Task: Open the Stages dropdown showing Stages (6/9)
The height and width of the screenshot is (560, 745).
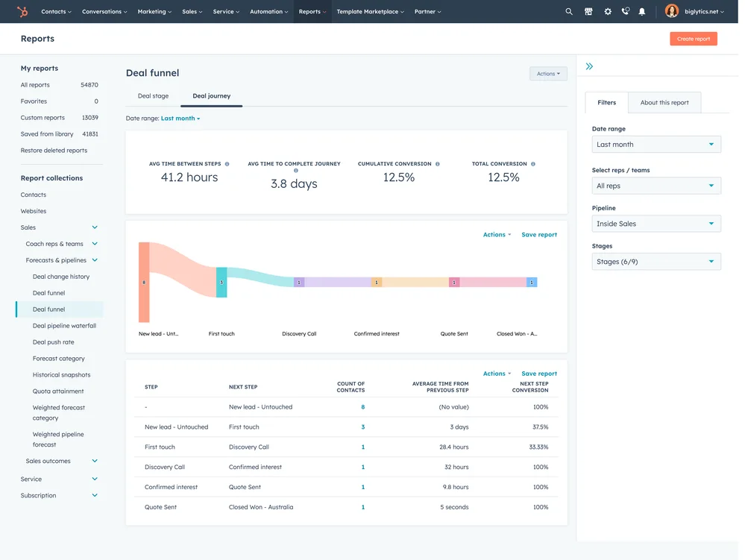Action: click(x=656, y=261)
